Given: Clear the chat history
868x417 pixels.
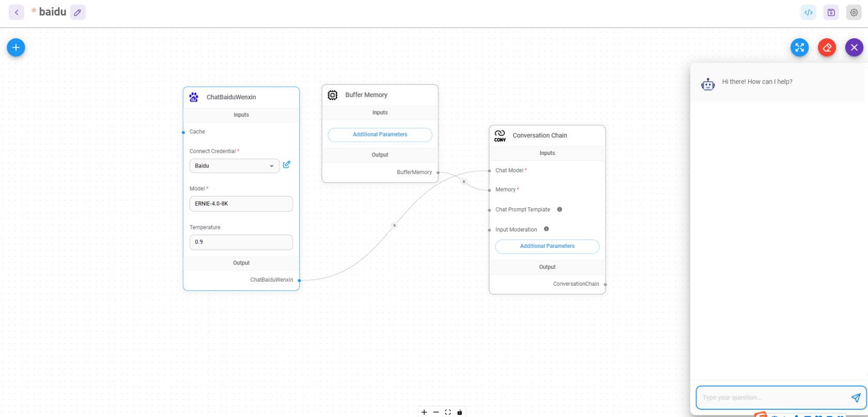Looking at the screenshot, I should click(827, 48).
